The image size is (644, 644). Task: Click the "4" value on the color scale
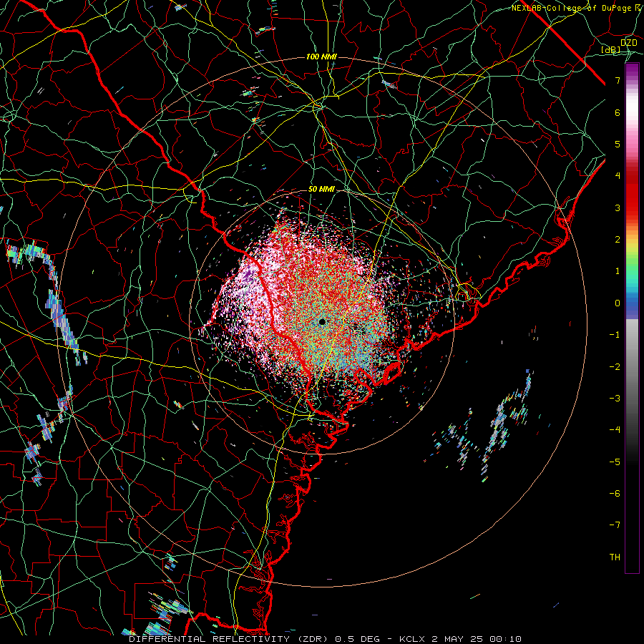coord(618,176)
